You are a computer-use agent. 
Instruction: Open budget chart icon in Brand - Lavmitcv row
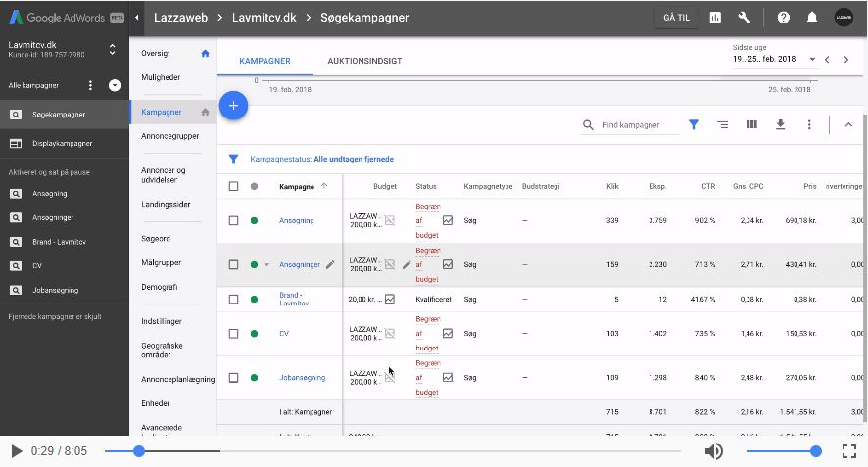pos(390,299)
